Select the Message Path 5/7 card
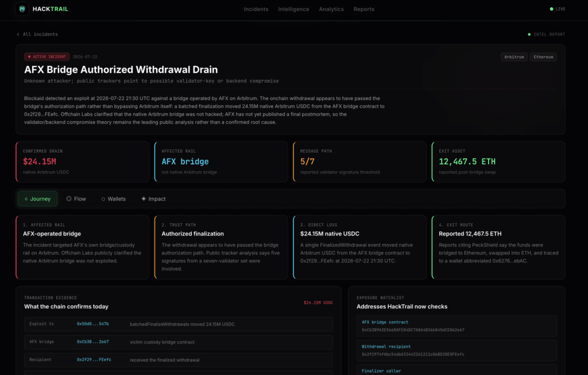Screen dimensions: 588x375 click(x=359, y=161)
